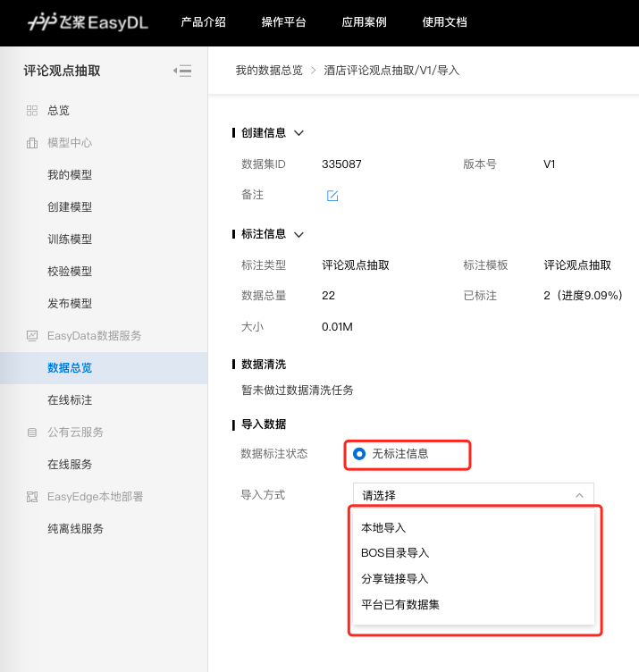
Task: Open 使用文档 in top navigation
Action: (x=445, y=21)
